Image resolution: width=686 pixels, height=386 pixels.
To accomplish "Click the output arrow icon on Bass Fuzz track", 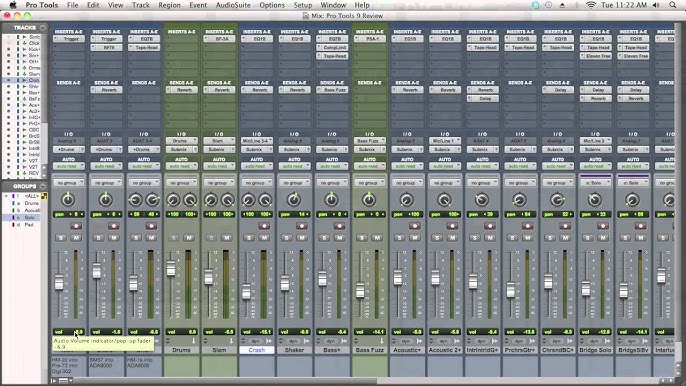I will click(x=382, y=341).
